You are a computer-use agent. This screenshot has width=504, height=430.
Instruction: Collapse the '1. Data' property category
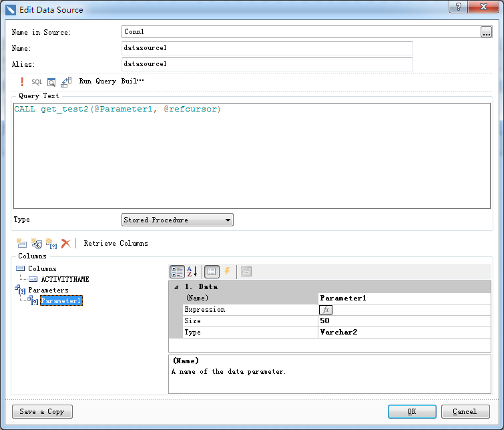point(176,286)
